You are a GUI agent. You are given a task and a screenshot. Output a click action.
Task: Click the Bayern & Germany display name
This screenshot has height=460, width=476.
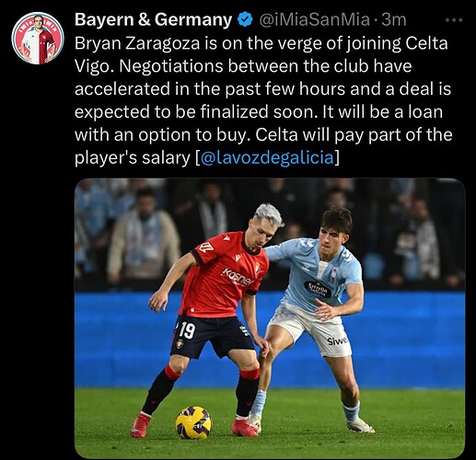point(154,20)
